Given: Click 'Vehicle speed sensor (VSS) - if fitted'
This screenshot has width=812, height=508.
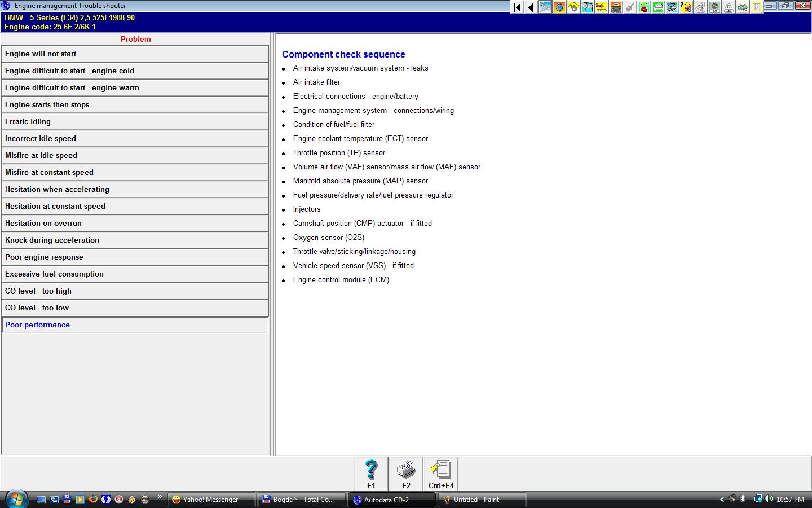Looking at the screenshot, I should 354,265.
